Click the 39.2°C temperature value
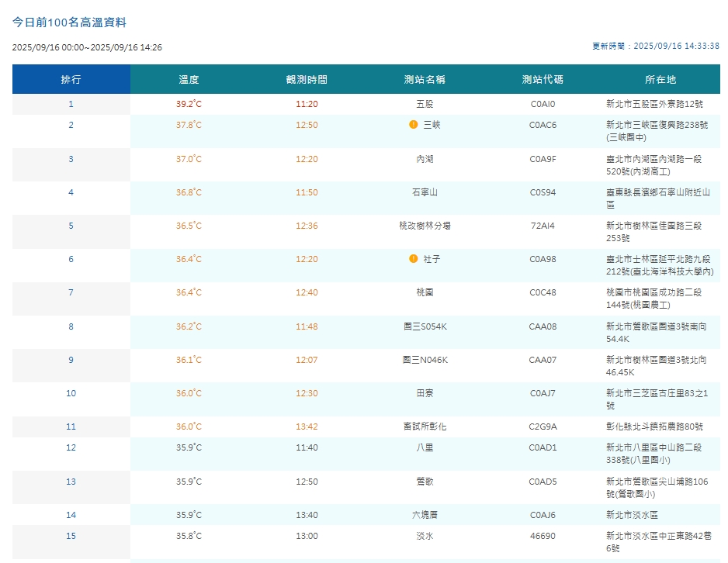The height and width of the screenshot is (563, 728). click(189, 104)
